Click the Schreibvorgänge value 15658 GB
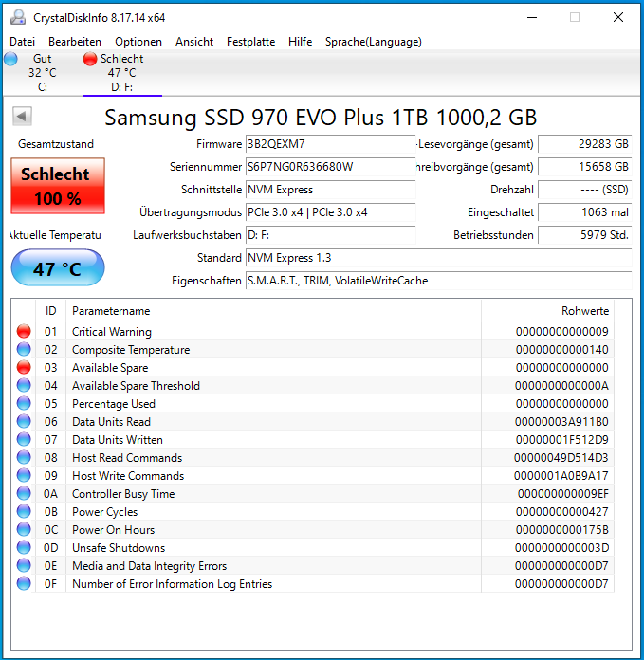The image size is (644, 660). (584, 167)
